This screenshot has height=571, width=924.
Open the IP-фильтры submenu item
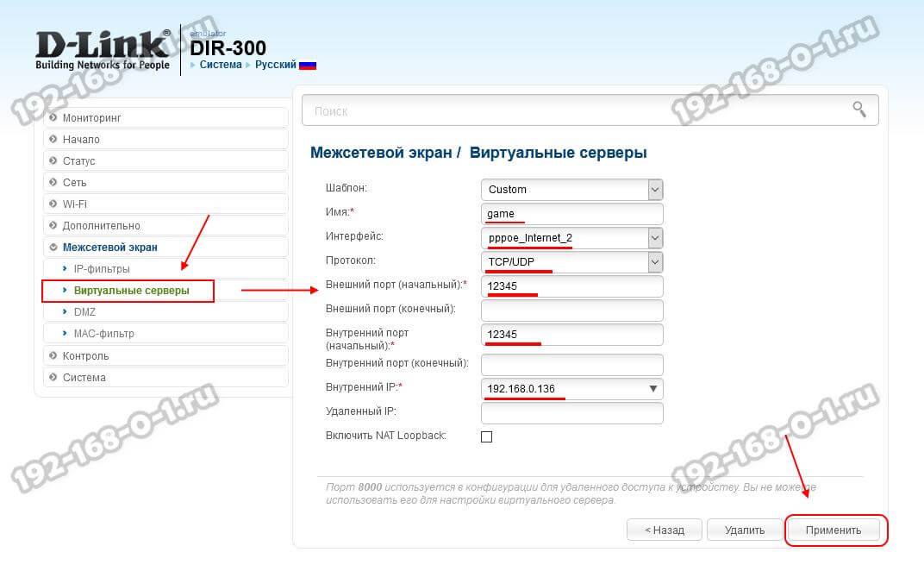pyautogui.click(x=165, y=268)
